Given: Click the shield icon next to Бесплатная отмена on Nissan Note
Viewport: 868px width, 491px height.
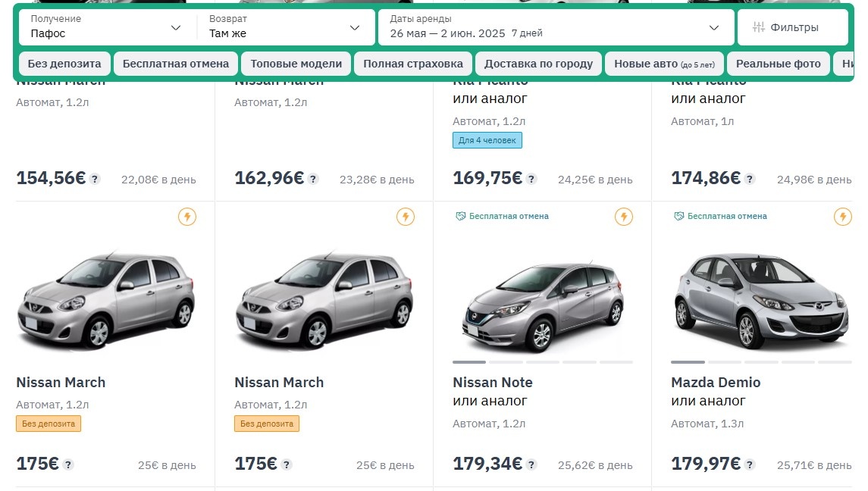Looking at the screenshot, I should point(461,216).
